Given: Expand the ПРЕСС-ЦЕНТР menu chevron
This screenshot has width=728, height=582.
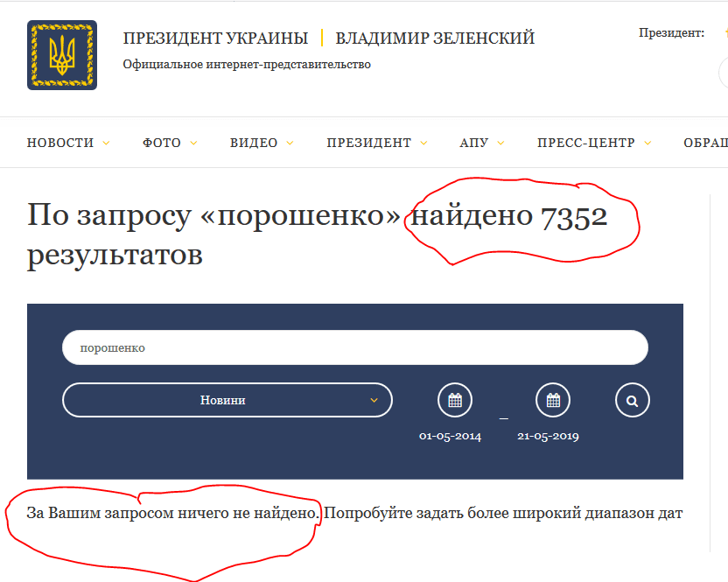Looking at the screenshot, I should point(647,143).
